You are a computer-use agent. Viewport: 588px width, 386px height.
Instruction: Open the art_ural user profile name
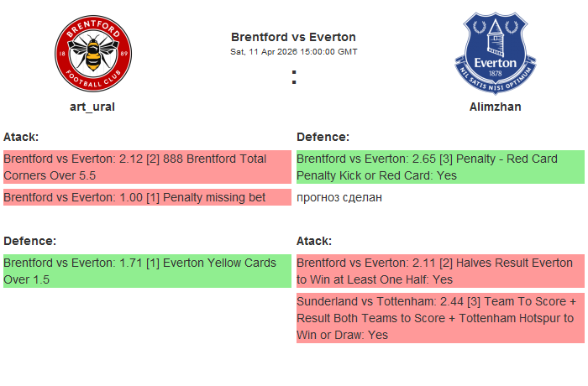tap(92, 107)
